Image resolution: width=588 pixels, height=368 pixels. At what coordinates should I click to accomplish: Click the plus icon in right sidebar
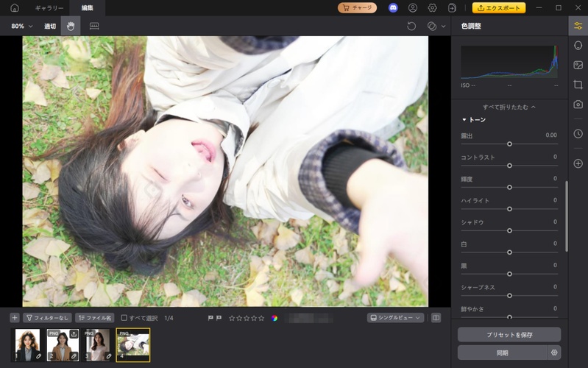click(578, 163)
